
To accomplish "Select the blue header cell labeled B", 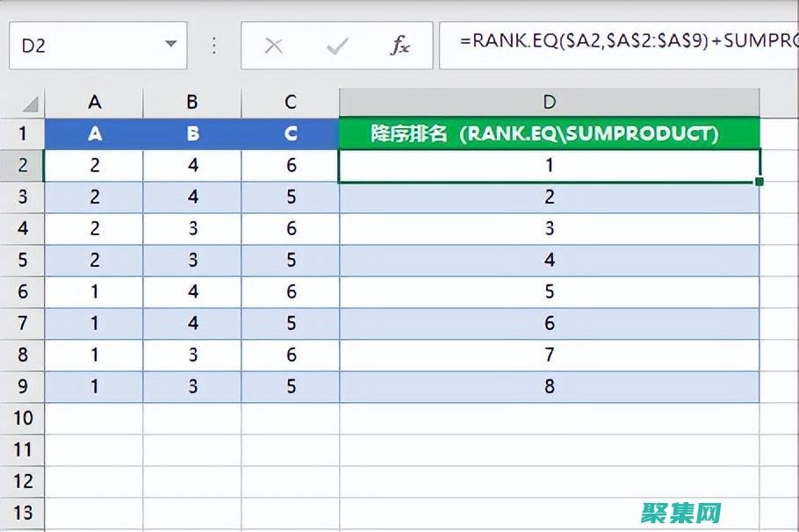I will 191,133.
